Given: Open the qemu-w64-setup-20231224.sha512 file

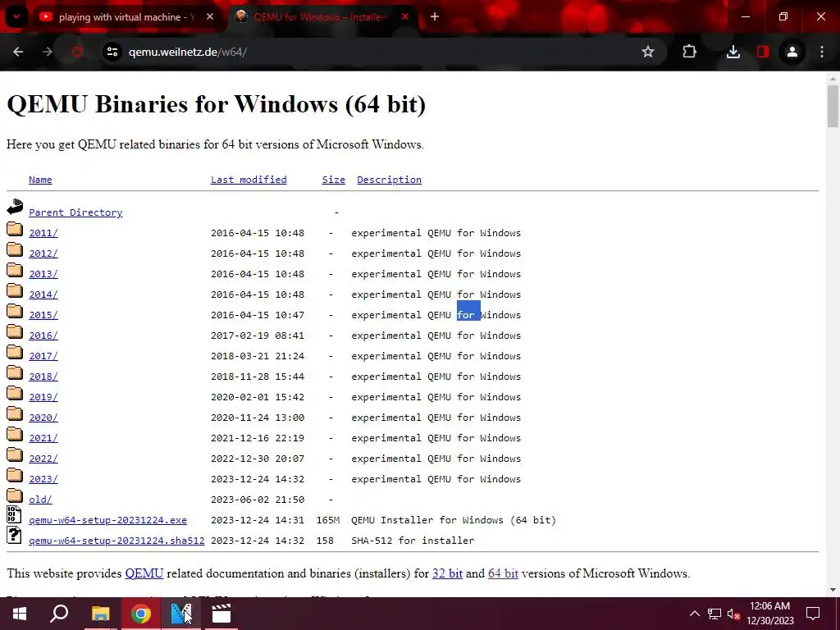Looking at the screenshot, I should click(x=116, y=541).
